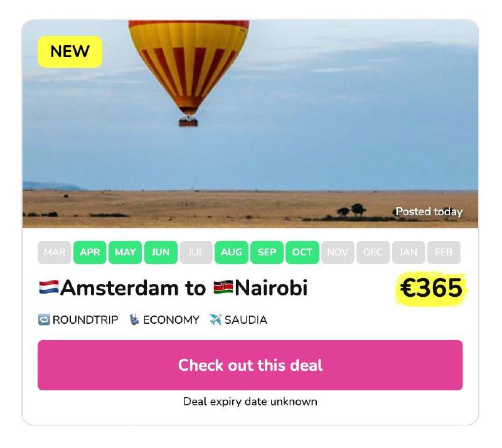Click the yellow NEW badge
This screenshot has width=502, height=448.
[x=70, y=51]
